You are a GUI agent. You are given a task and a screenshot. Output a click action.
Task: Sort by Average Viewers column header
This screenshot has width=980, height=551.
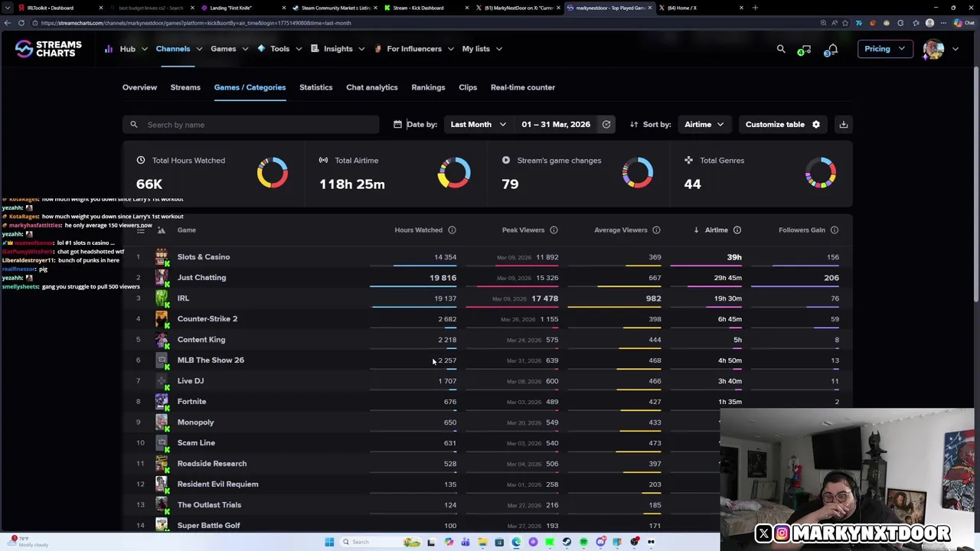[621, 230]
